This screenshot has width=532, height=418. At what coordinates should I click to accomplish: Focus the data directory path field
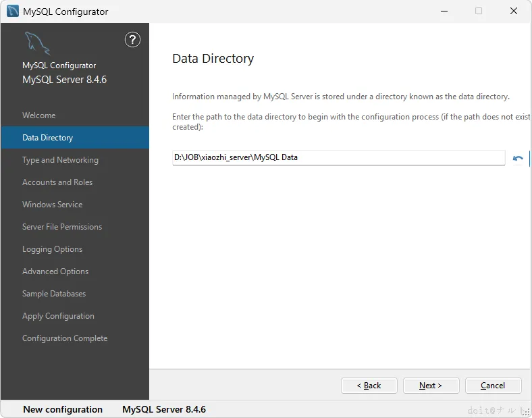pyautogui.click(x=338, y=157)
